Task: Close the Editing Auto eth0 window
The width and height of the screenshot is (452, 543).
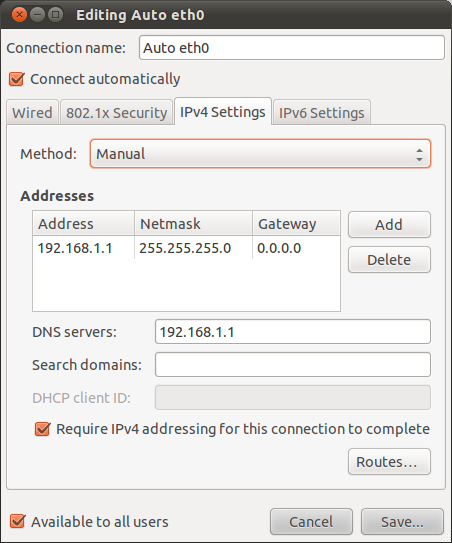Action: (x=19, y=15)
